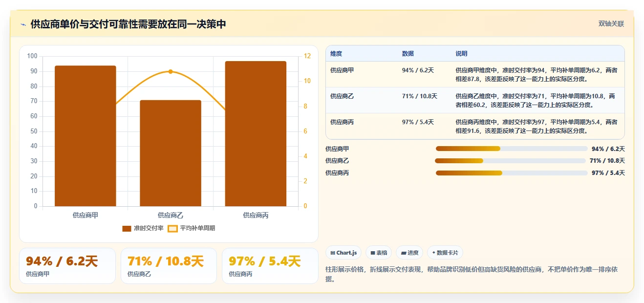
Task: Click the 供应商乙 x-axis label
Action: tap(171, 215)
